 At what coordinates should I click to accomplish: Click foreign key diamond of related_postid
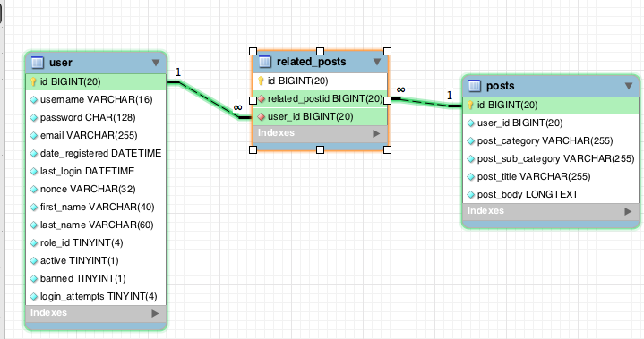tap(262, 98)
